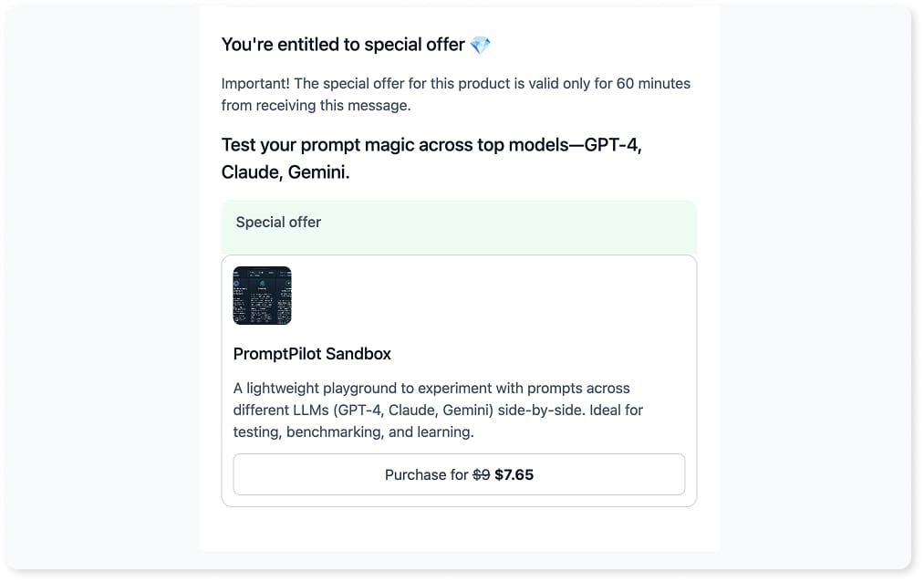Click the "Special offer" label text
The width and height of the screenshot is (924, 582).
pos(278,222)
